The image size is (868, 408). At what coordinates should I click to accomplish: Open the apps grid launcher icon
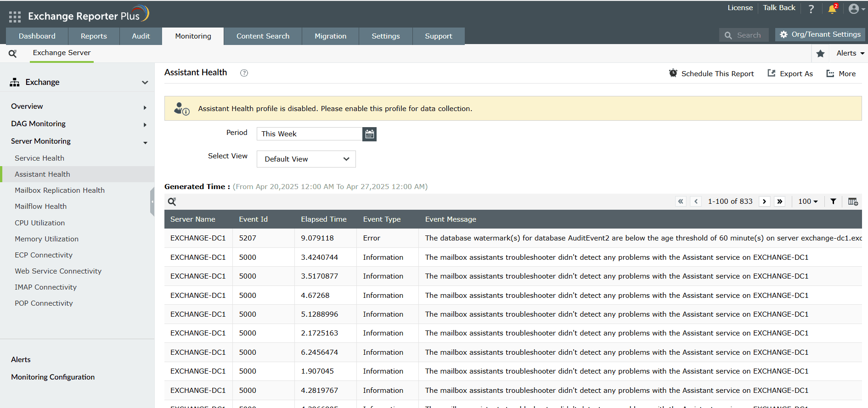pyautogui.click(x=15, y=17)
